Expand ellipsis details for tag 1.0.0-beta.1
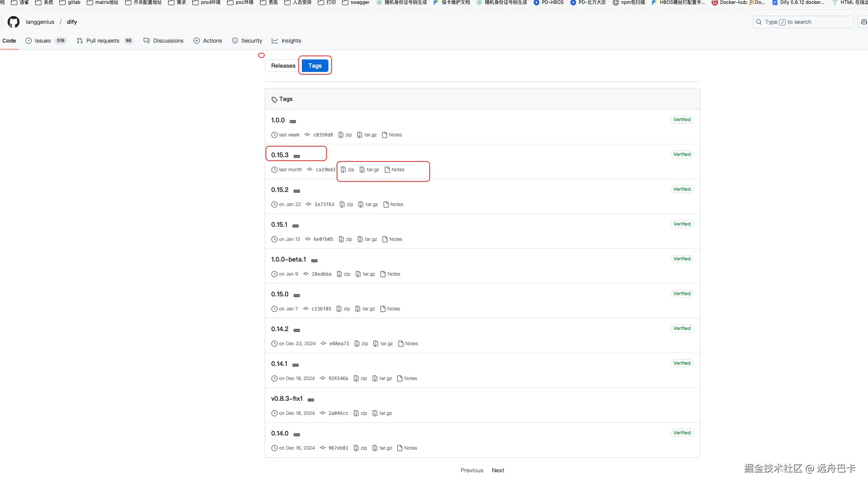 [x=314, y=261]
